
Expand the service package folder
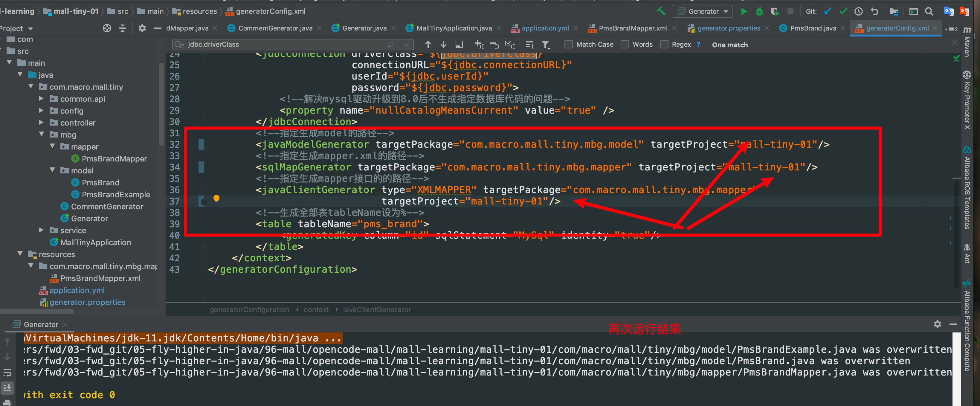pyautogui.click(x=41, y=230)
